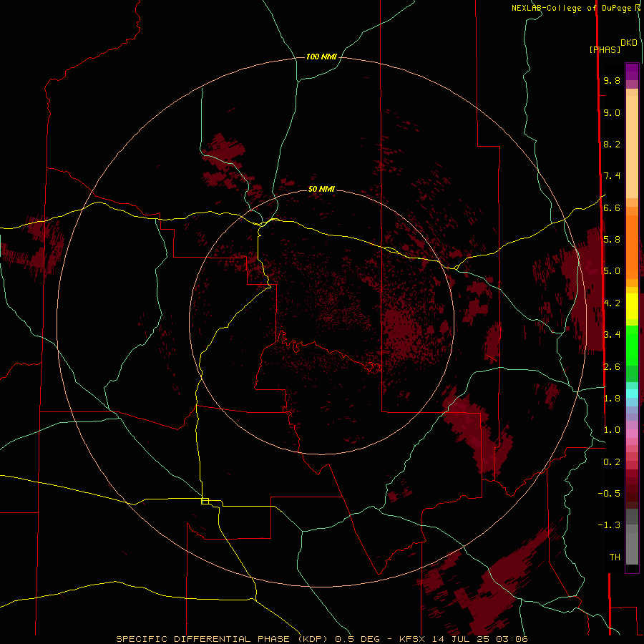
Task: Pick the dark orange color bar segment
Action: click(x=632, y=248)
